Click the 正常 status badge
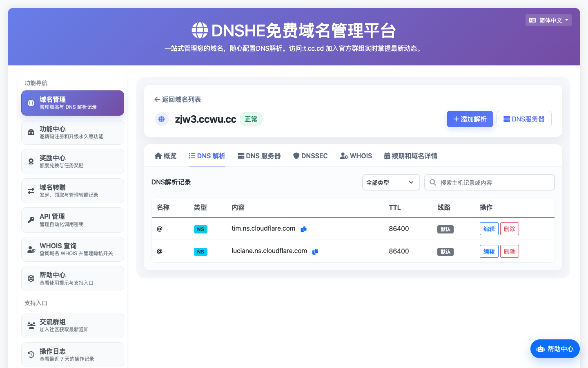 pyautogui.click(x=251, y=119)
